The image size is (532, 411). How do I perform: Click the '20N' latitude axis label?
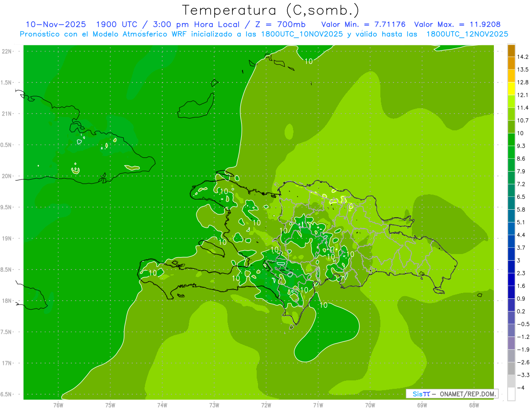click(x=7, y=176)
